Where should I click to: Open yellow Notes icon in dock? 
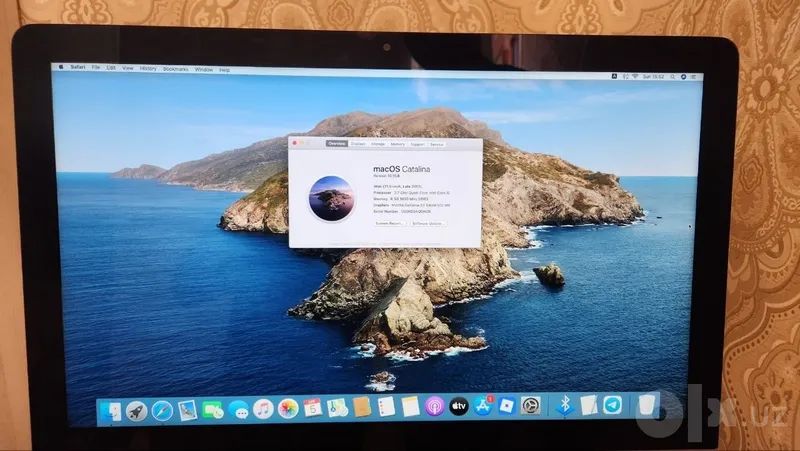(411, 407)
